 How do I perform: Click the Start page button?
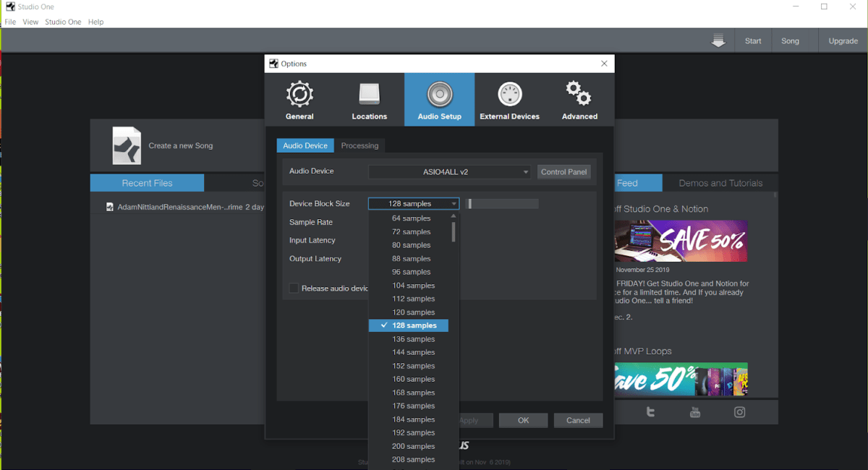[753, 41]
